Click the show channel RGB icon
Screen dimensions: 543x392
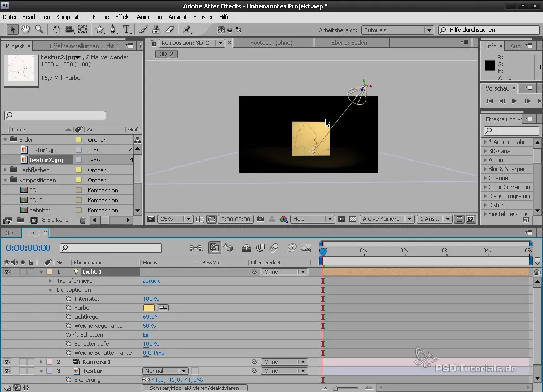[283, 219]
